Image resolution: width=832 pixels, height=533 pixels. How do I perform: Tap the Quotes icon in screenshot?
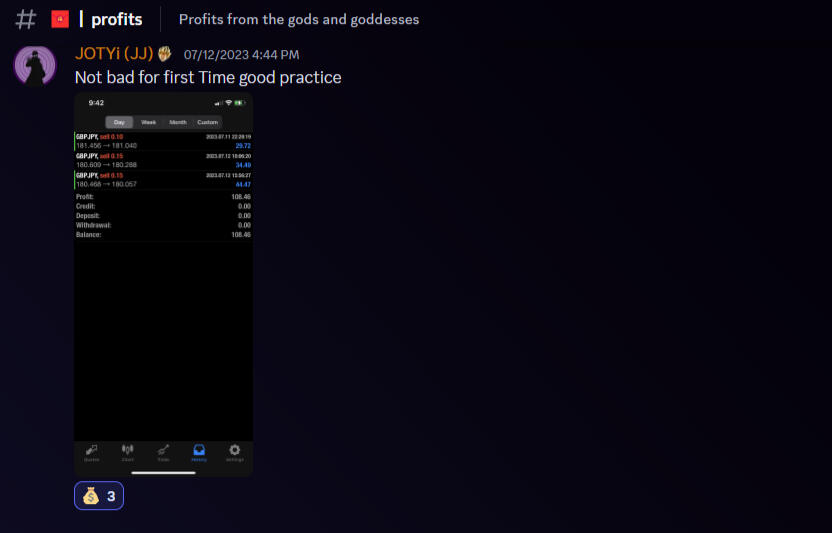(x=92, y=452)
